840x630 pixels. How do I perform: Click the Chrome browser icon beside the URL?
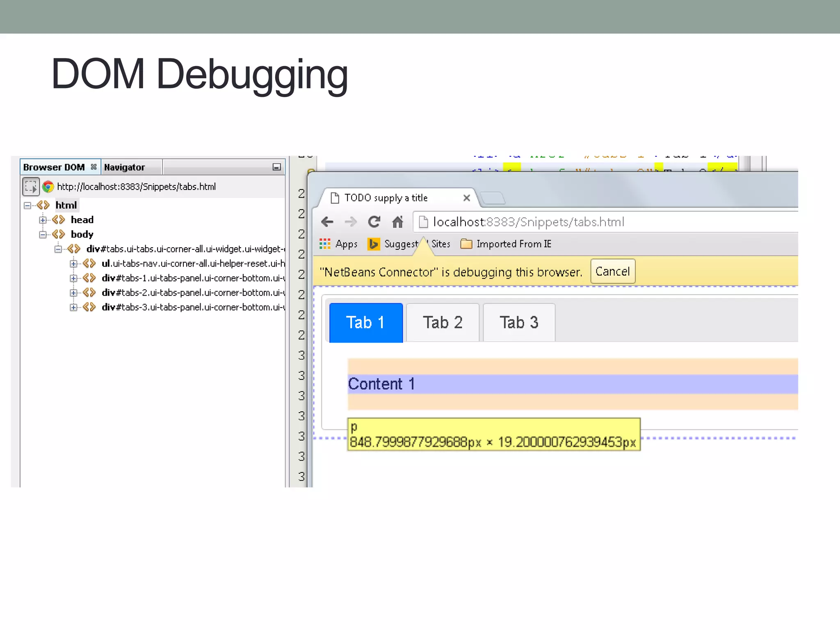(48, 187)
